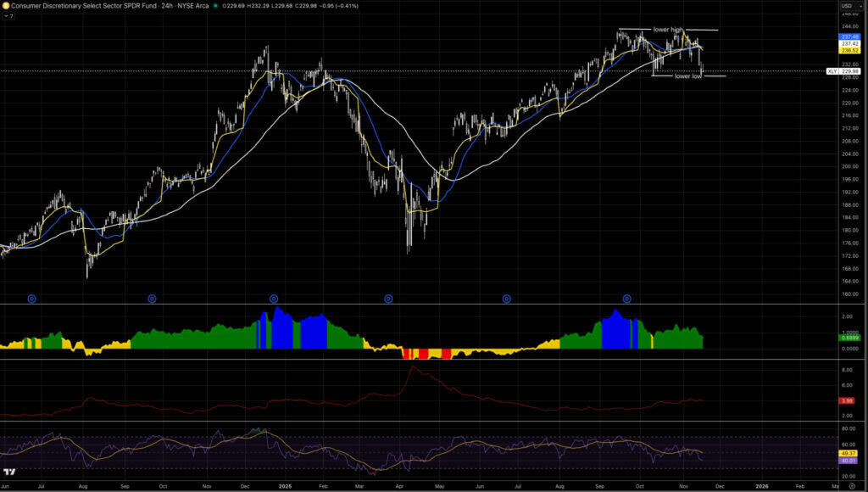Click the XLY symbol logo icon

6,6
